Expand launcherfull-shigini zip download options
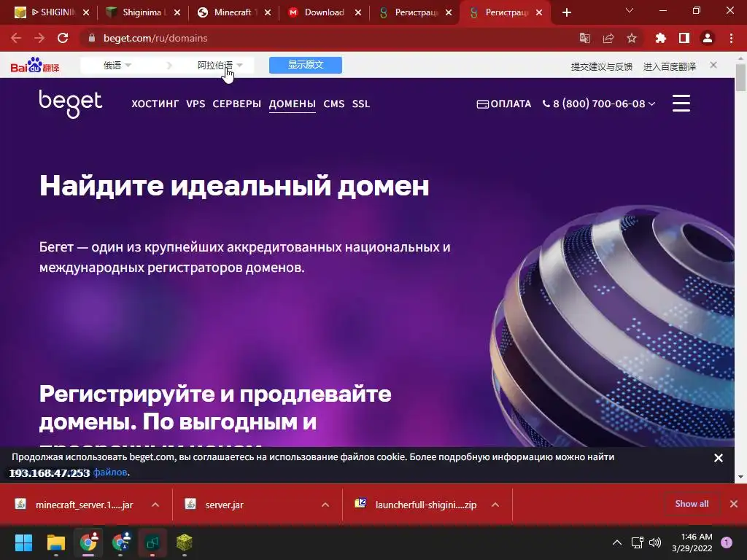747x560 pixels. (x=495, y=505)
